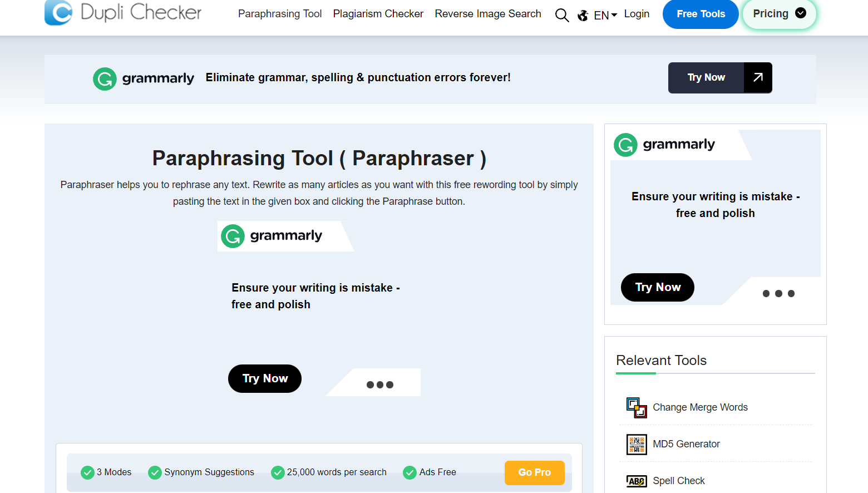Click the MD5 Generator icon
This screenshot has height=493, width=868.
(637, 444)
